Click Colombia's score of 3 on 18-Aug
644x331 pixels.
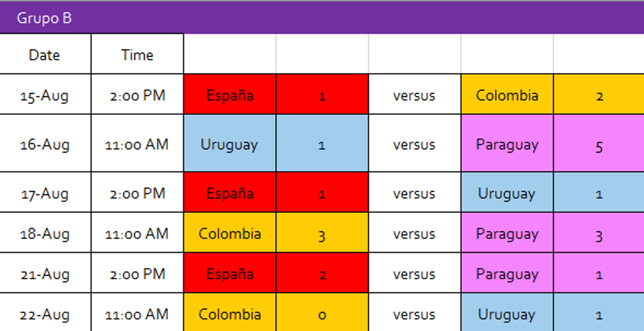pos(322,235)
